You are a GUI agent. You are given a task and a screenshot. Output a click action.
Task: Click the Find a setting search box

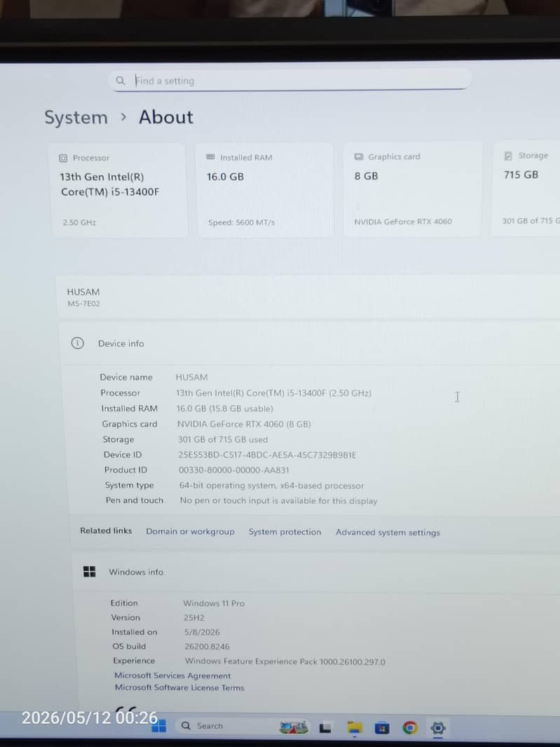[289, 80]
